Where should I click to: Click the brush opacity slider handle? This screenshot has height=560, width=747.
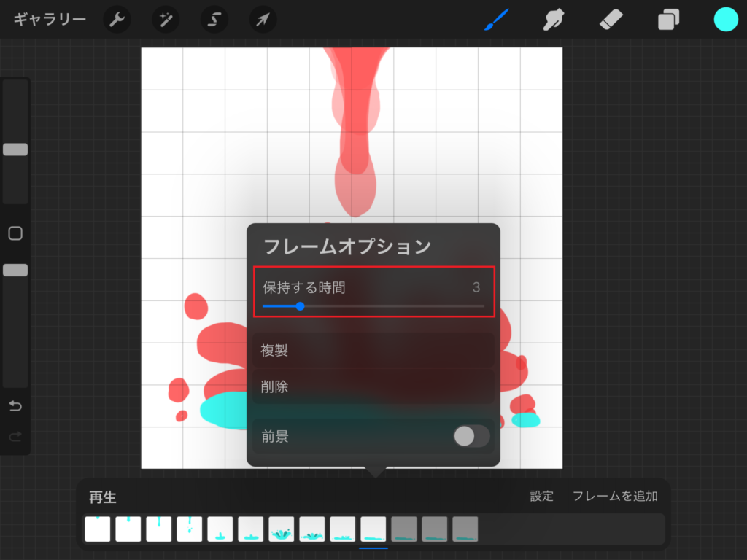tap(15, 271)
